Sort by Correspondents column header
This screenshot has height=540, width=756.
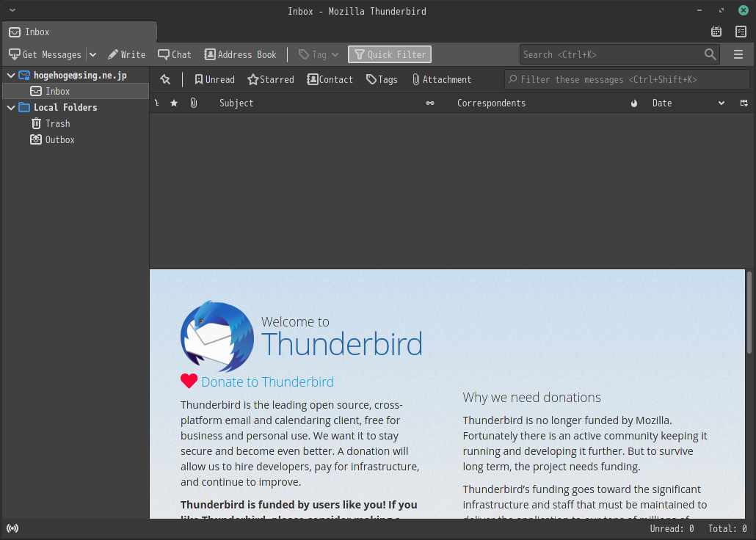point(491,103)
